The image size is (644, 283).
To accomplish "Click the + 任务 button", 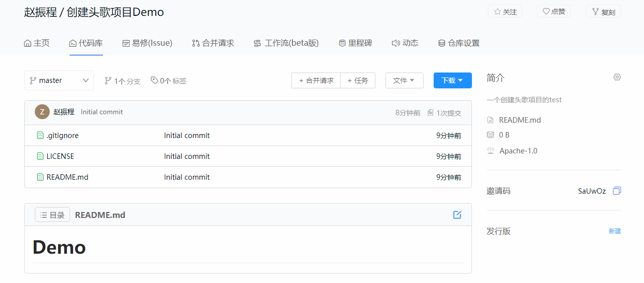I will click(358, 80).
